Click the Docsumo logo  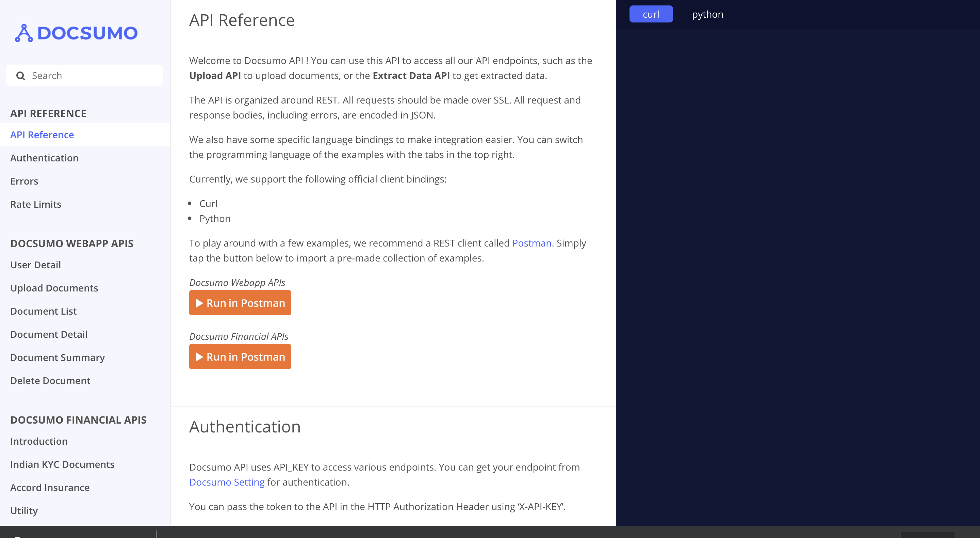[76, 33]
